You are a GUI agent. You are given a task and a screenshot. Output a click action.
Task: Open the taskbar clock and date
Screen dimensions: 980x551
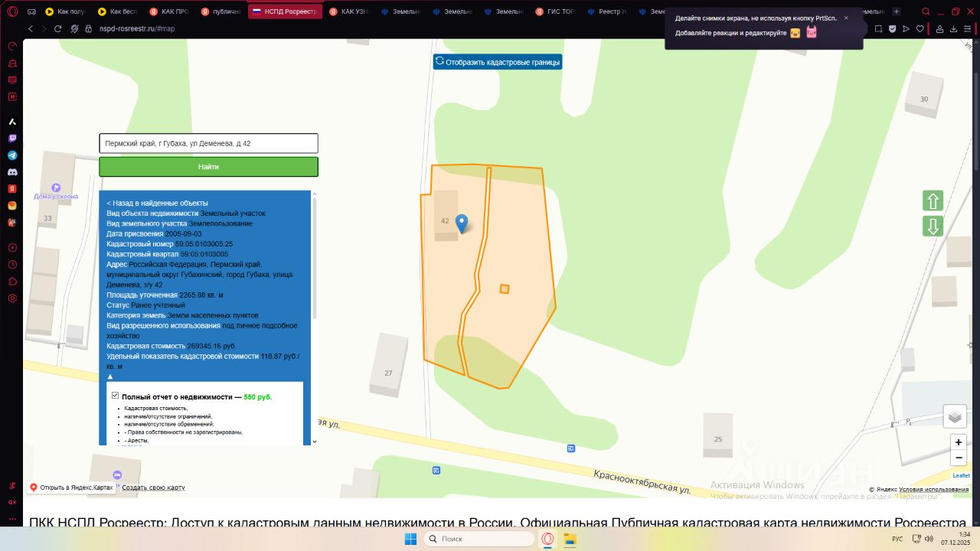point(957,539)
